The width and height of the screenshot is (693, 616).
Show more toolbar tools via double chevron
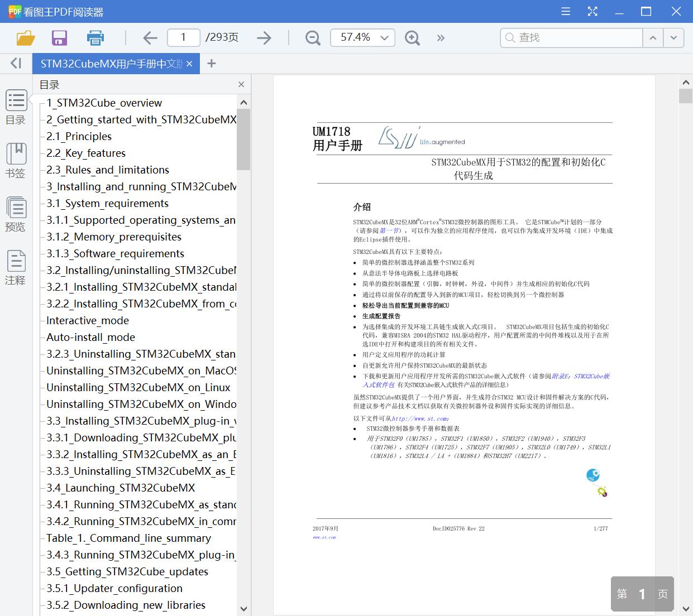441,38
